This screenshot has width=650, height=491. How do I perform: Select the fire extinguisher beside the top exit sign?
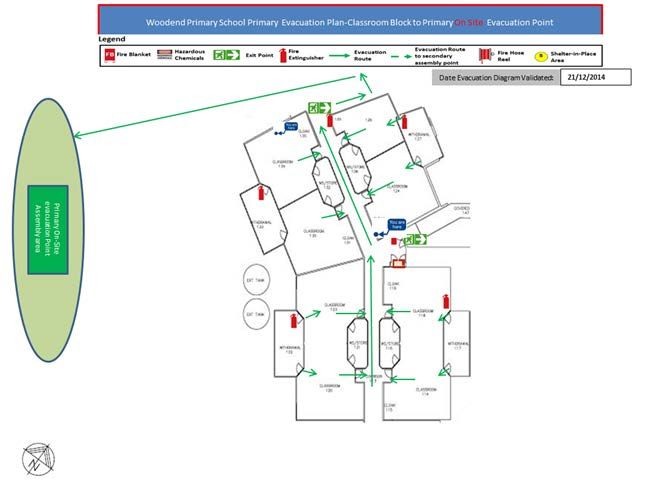click(330, 121)
